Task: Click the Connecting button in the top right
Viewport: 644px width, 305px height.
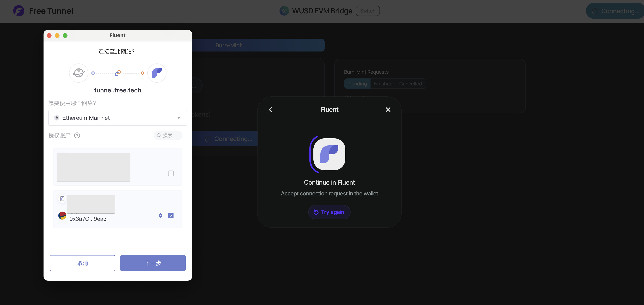Action: [x=615, y=11]
